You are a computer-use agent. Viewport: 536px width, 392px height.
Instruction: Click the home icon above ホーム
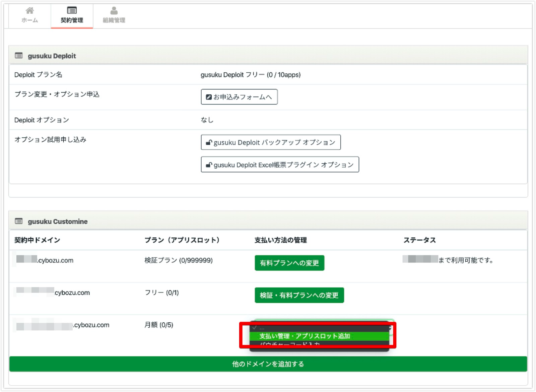tap(30, 11)
